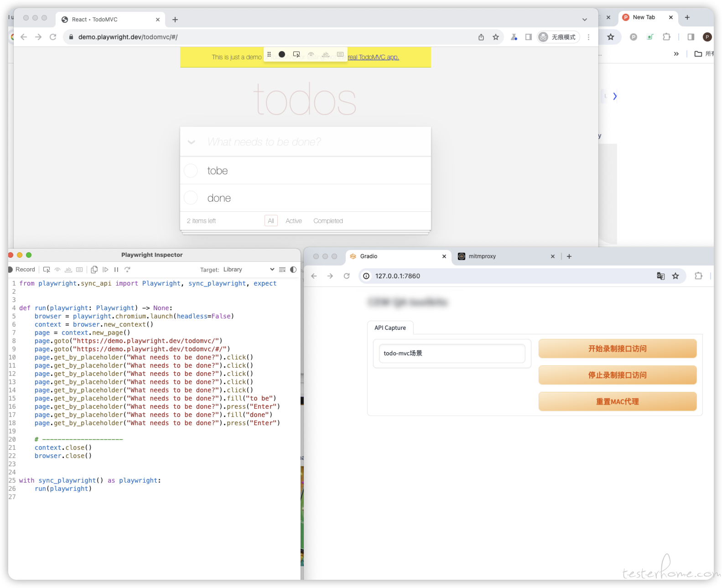The height and width of the screenshot is (588, 722).
Task: Open the Target Library dropdown
Action: tap(249, 270)
